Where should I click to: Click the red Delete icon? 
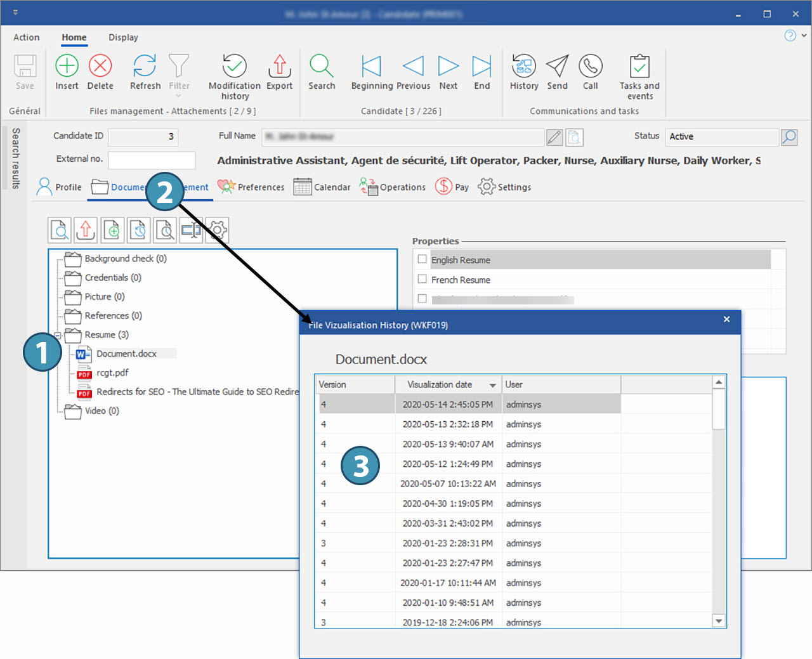click(x=100, y=66)
